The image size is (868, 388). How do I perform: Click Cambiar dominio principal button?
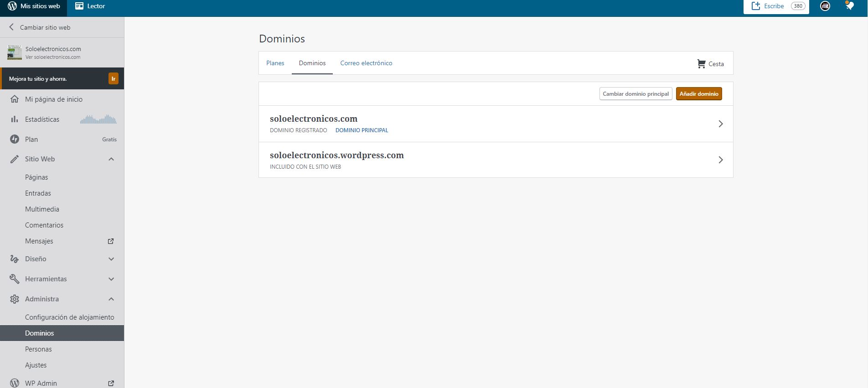(x=635, y=94)
